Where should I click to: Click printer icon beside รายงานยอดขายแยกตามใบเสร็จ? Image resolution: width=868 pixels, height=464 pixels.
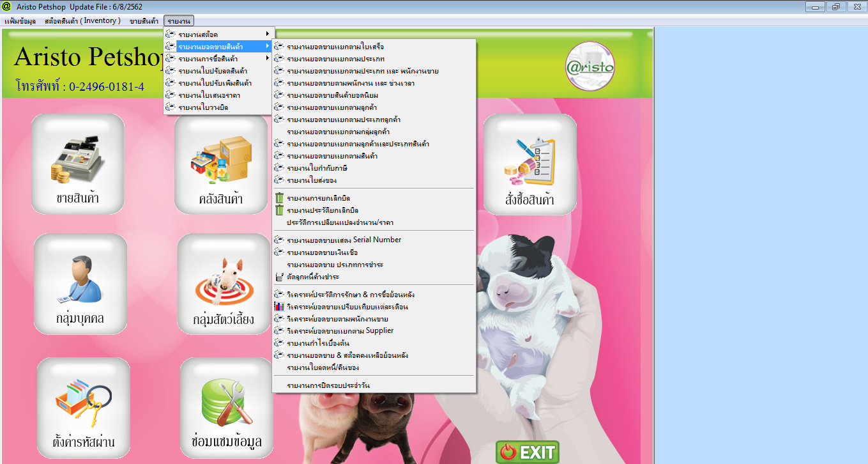coord(279,47)
